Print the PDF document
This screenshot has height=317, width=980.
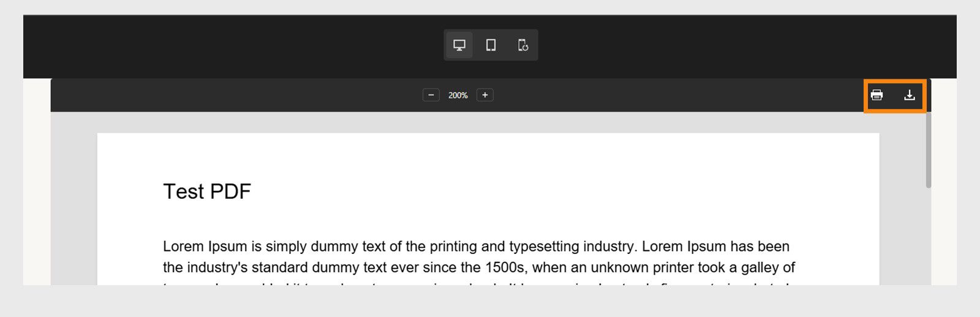coord(877,95)
